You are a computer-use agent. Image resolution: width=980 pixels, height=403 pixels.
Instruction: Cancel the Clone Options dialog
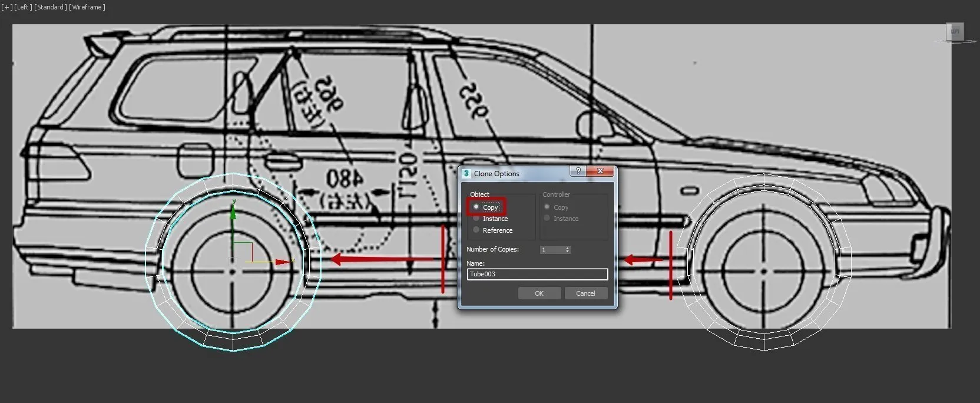click(585, 293)
